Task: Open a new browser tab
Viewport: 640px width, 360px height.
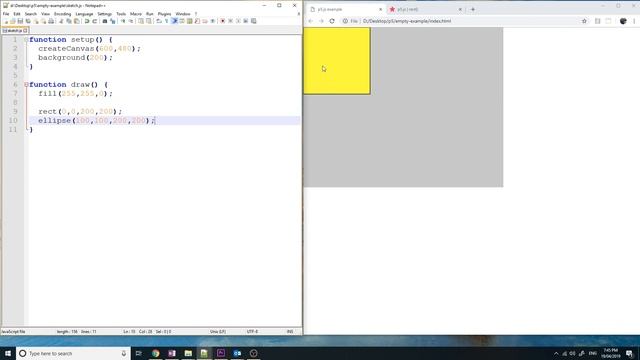Action: (x=473, y=9)
